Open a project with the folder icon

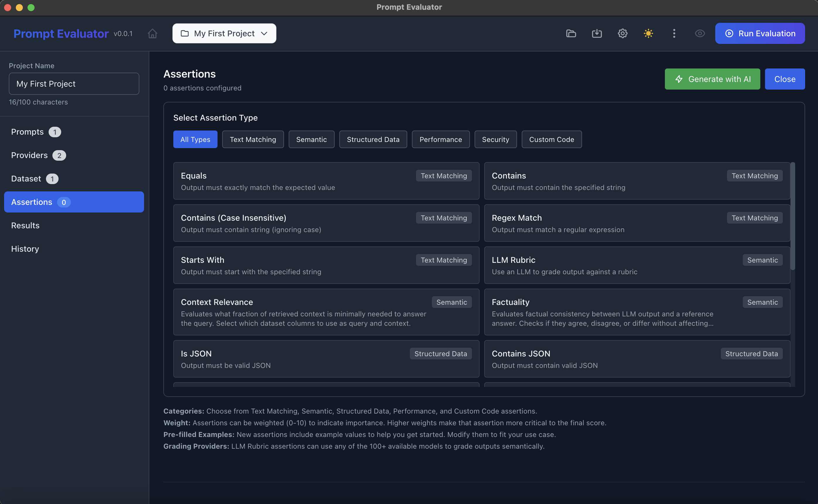coord(571,33)
